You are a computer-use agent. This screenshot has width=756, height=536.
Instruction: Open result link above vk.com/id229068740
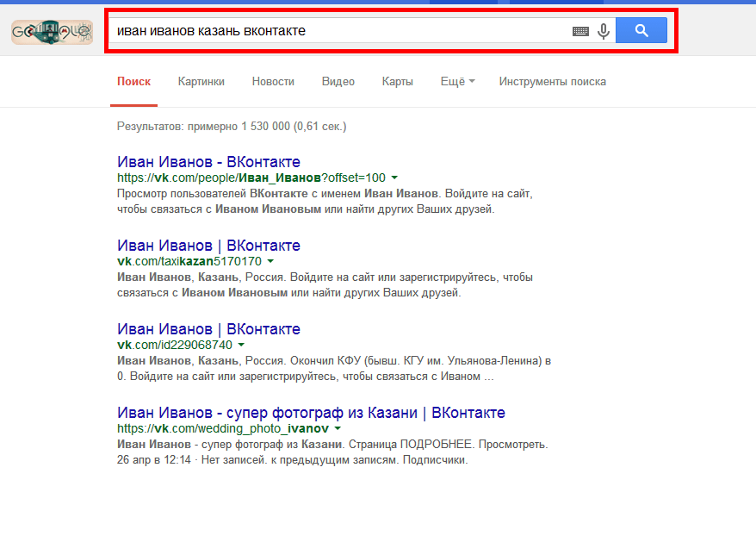pos(208,328)
